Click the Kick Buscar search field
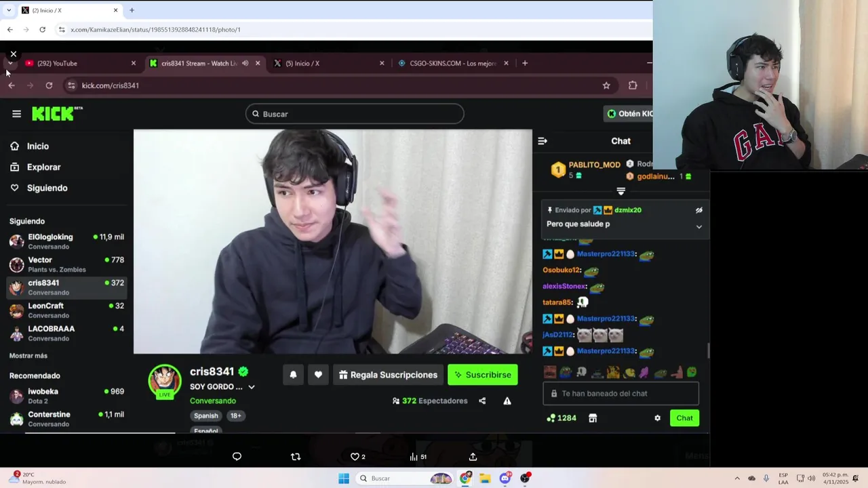868x488 pixels. pos(355,114)
